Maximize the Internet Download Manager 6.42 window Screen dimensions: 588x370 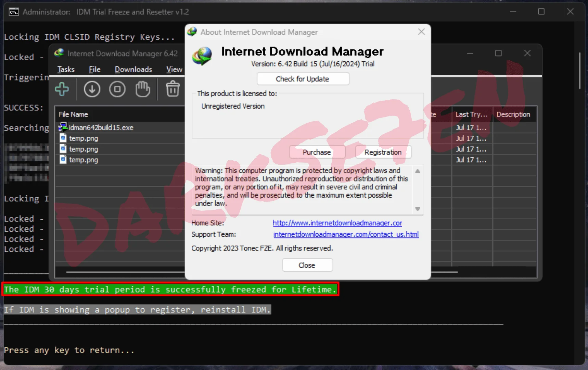coord(499,53)
